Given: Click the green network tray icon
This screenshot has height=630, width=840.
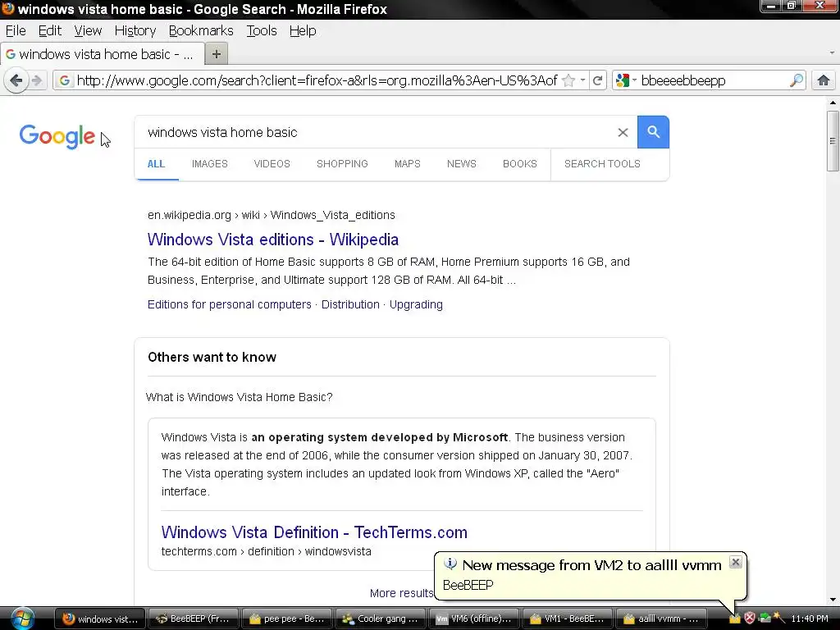Looking at the screenshot, I should point(765,619).
